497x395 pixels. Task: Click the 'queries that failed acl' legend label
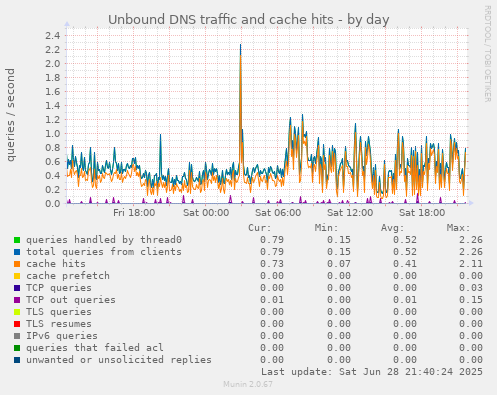95,348
